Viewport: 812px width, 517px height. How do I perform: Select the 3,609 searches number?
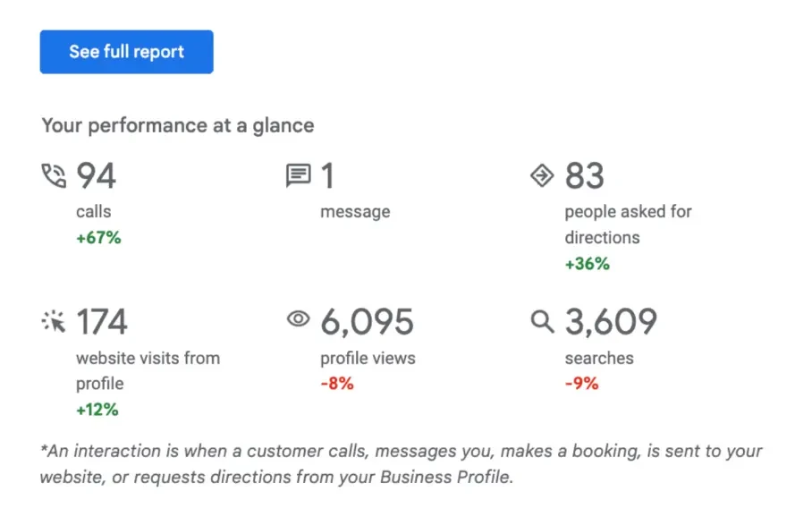[611, 321]
